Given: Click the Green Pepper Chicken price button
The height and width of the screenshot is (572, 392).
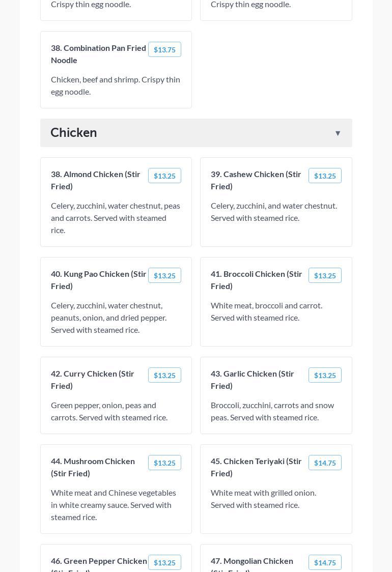Looking at the screenshot, I should pyautogui.click(x=164, y=562).
